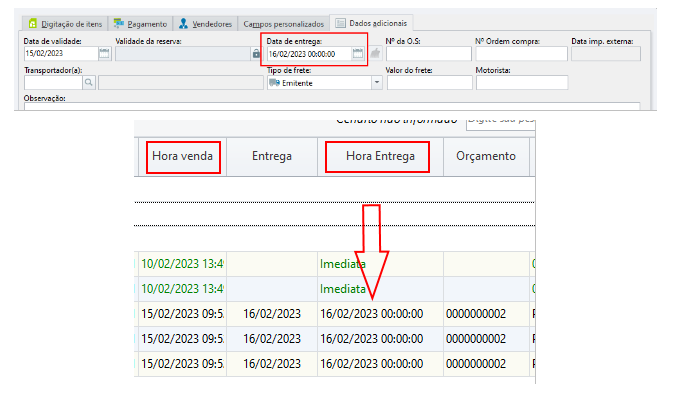Click the Observação text field
Image resolution: width=674 pixels, height=406 pixels.
pos(332,107)
